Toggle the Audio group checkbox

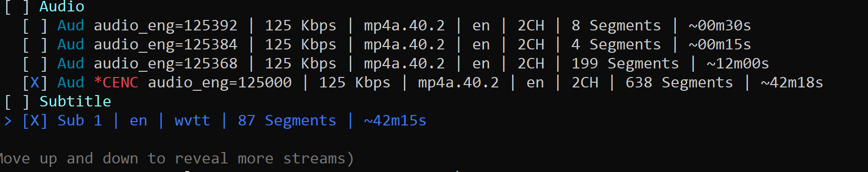[17, 7]
